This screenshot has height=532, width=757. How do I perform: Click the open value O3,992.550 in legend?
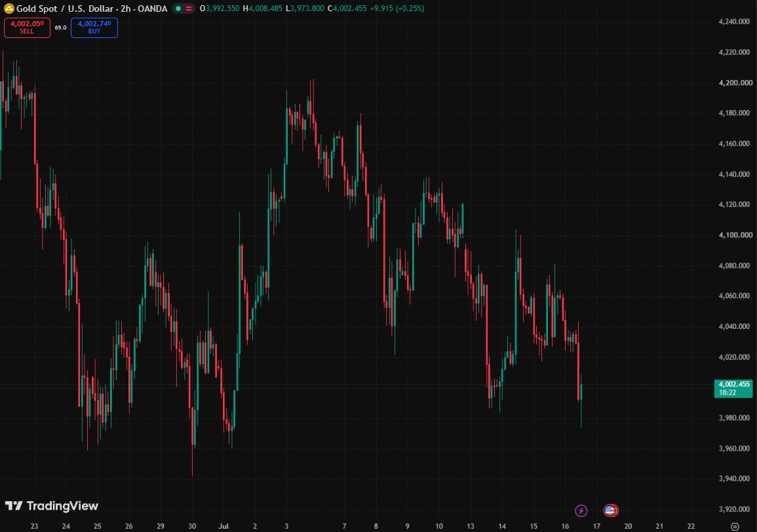pyautogui.click(x=220, y=9)
